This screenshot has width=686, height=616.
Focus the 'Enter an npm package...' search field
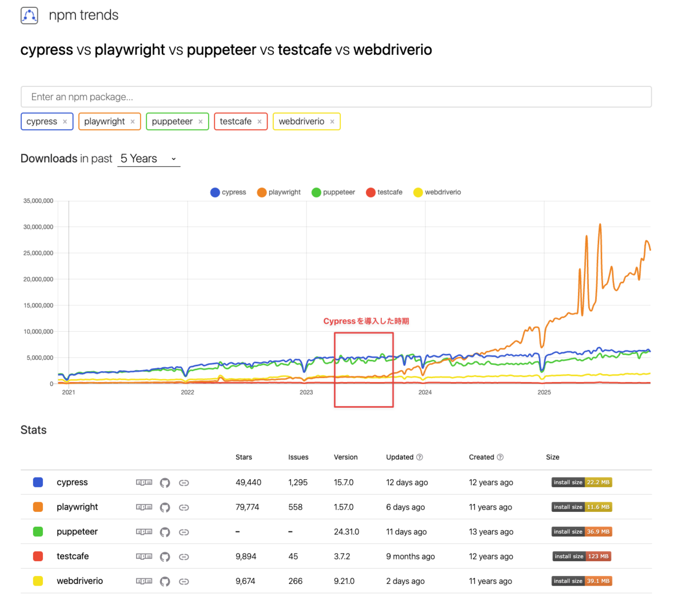coord(336,97)
